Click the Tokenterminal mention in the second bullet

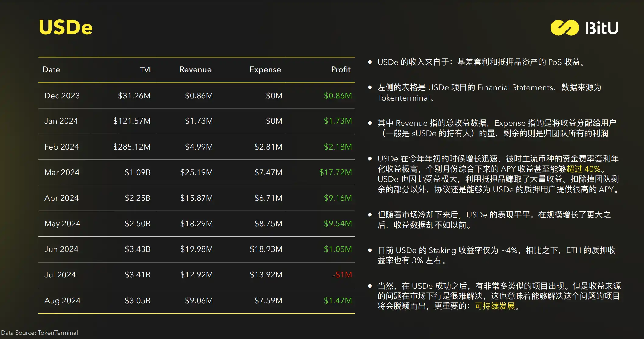point(404,98)
